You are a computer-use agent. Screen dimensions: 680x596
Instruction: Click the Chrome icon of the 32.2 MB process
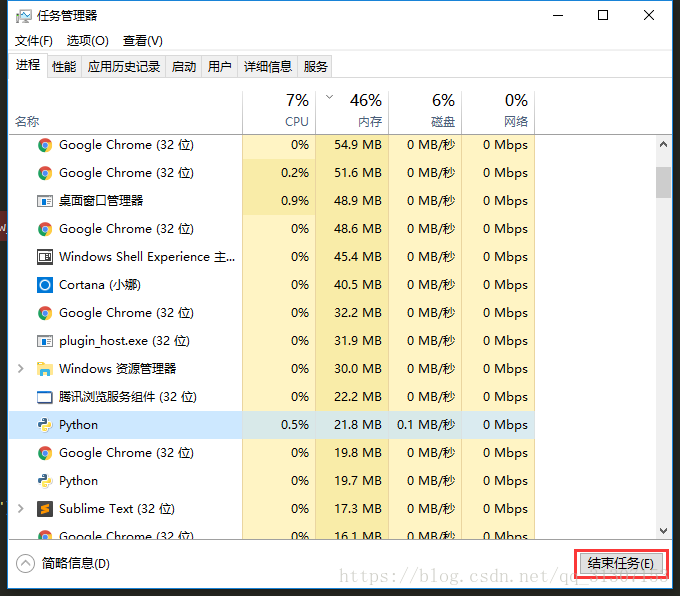[45, 313]
